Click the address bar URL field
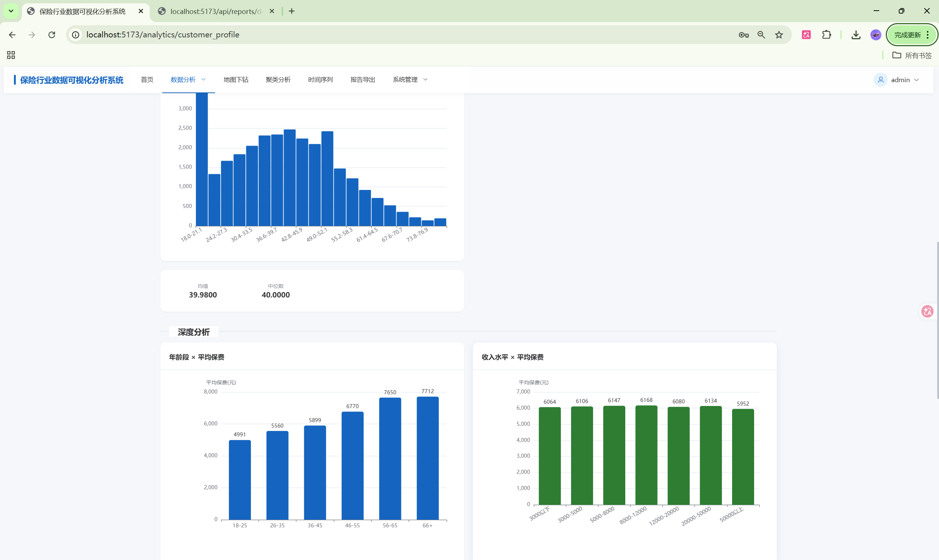 tap(378, 35)
